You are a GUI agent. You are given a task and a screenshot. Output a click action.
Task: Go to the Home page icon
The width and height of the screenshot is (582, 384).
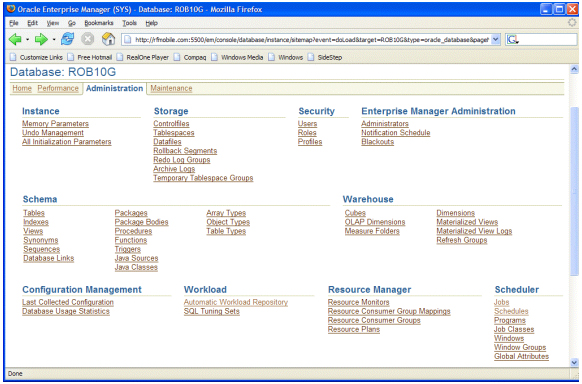coord(108,39)
